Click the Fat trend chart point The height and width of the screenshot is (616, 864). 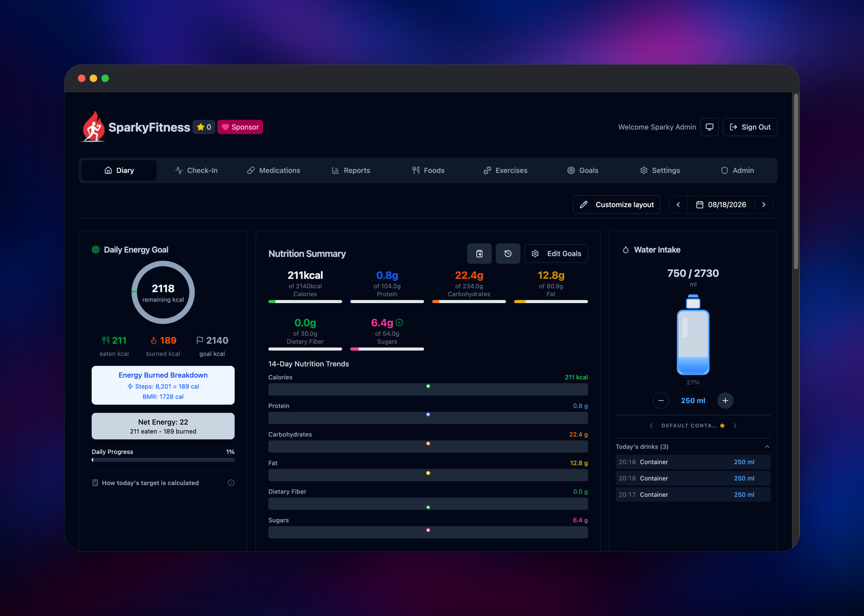pyautogui.click(x=428, y=473)
